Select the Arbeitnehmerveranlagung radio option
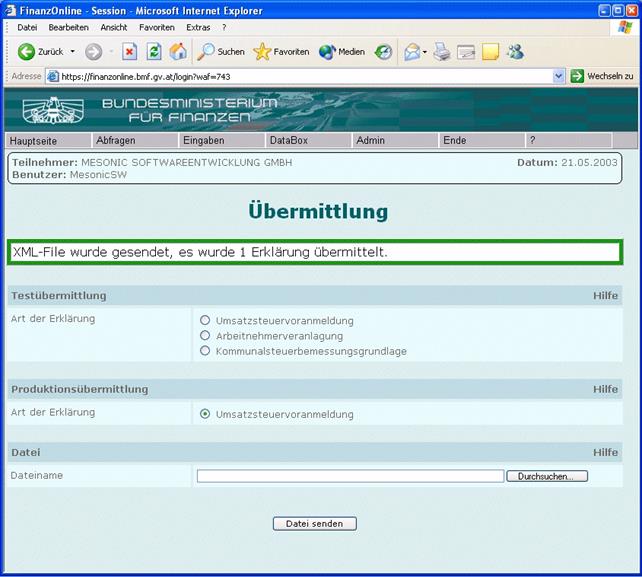 (205, 336)
